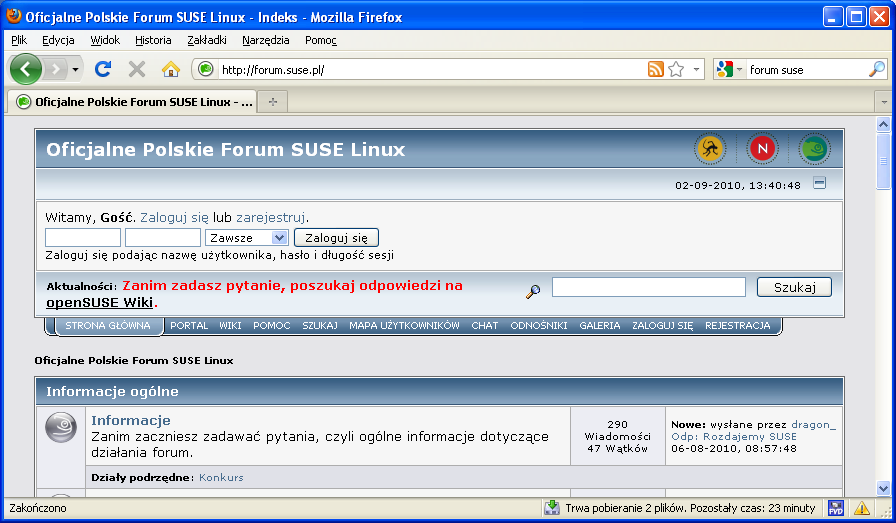This screenshot has height=523, width=896.
Task: Go to the home page icon
Action: [x=170, y=69]
